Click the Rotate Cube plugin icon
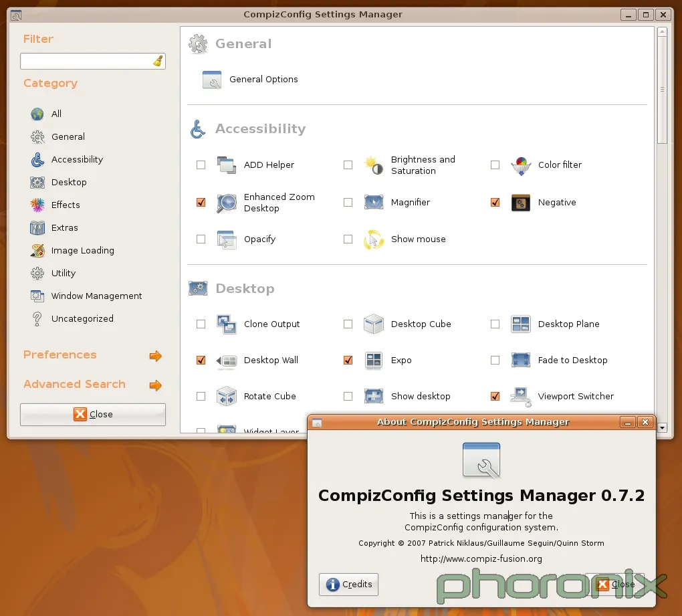The width and height of the screenshot is (682, 616). (226, 397)
